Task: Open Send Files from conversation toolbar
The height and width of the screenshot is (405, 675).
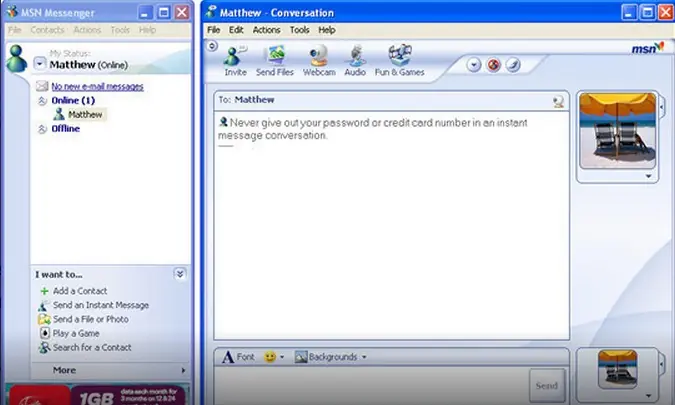Action: (275, 61)
